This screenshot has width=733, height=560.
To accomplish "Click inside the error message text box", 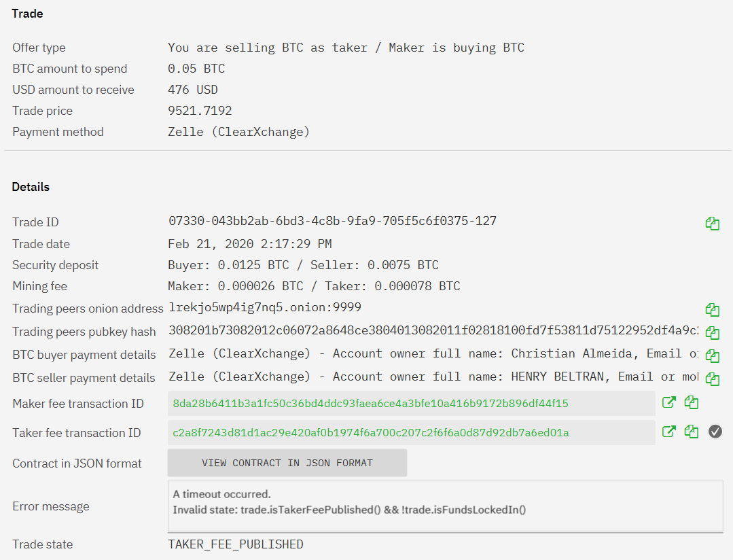I will pyautogui.click(x=445, y=506).
